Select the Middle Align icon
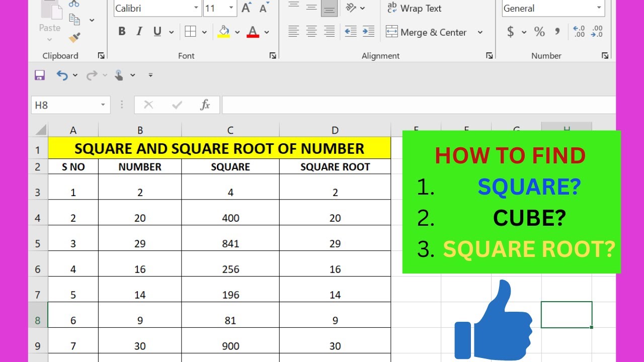 tap(311, 8)
